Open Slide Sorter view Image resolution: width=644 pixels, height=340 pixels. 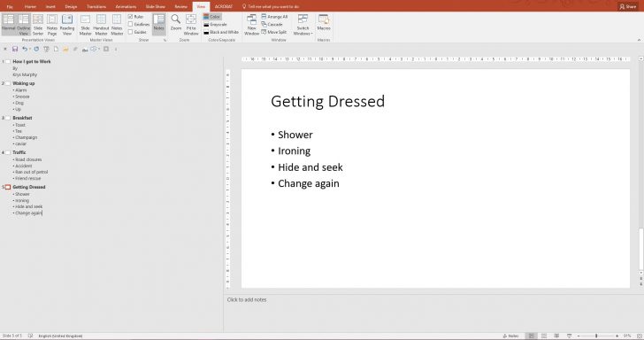click(x=38, y=25)
